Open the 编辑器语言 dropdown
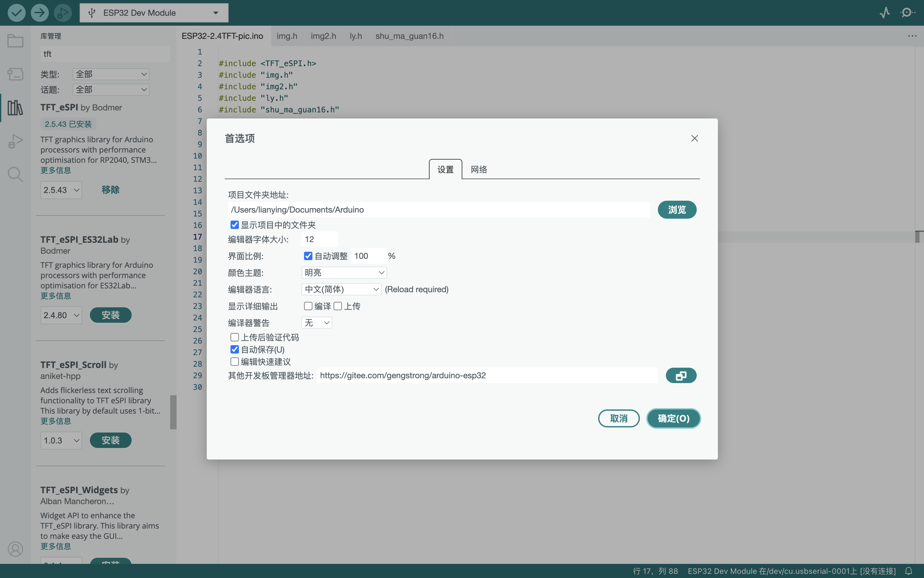This screenshot has width=924, height=578. click(341, 289)
